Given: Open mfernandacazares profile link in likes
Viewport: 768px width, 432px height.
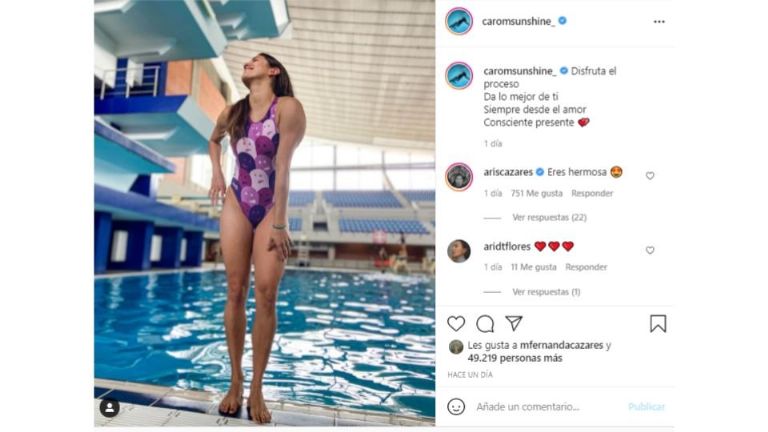Looking at the screenshot, I should 561,345.
